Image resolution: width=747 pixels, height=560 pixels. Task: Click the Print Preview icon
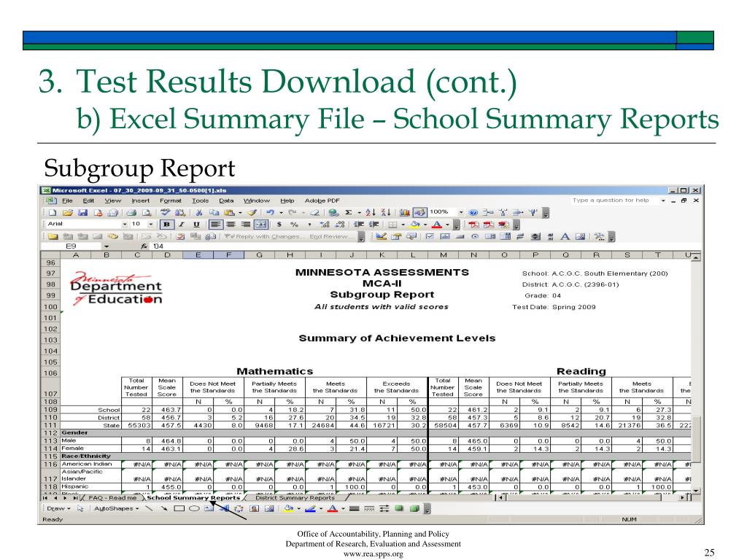[147, 212]
